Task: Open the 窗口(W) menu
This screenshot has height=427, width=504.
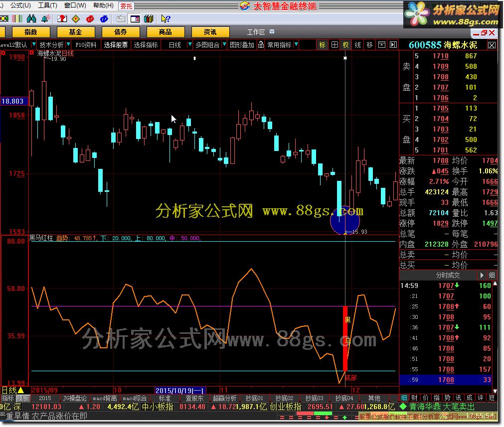Action: point(75,5)
